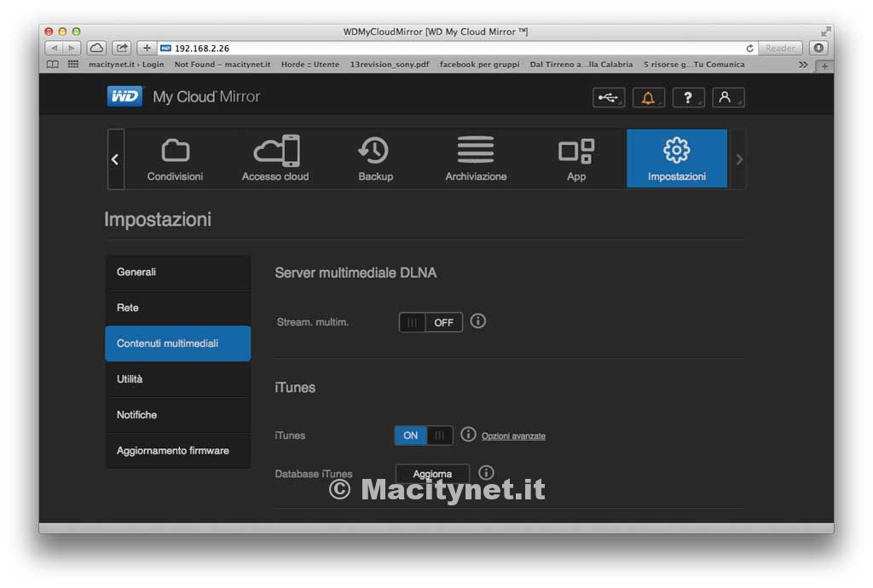
Task: Open Dal Tirreno a...lla Calabria bookmark
Action: click(x=581, y=65)
